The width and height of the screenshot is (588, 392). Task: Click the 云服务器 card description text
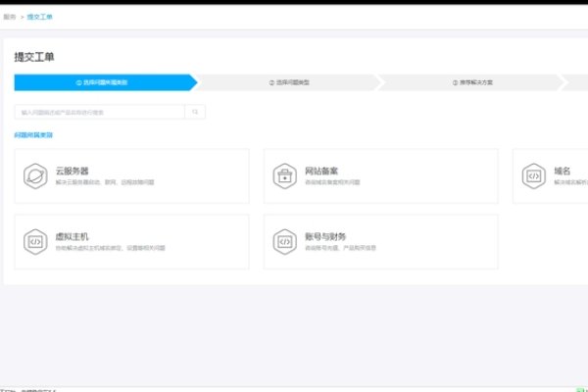[105, 182]
